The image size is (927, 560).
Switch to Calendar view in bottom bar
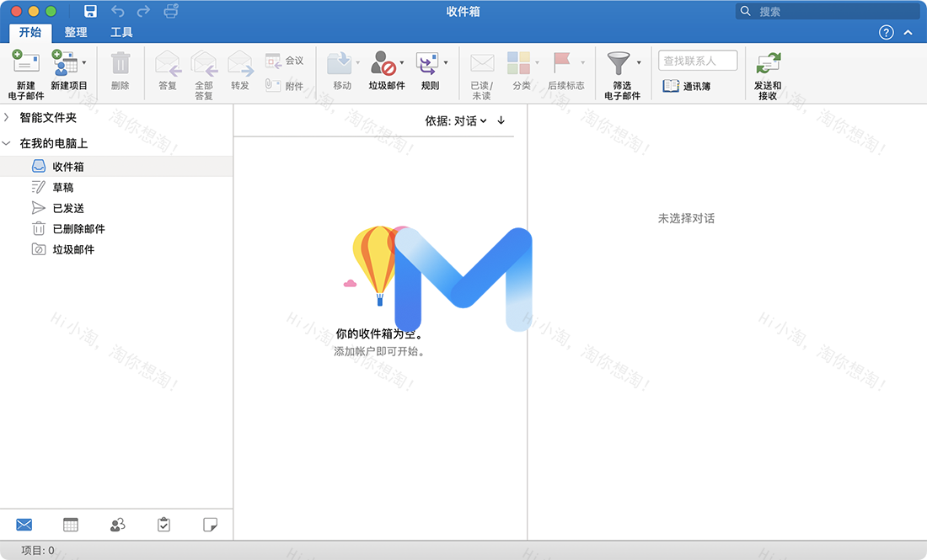point(71,524)
